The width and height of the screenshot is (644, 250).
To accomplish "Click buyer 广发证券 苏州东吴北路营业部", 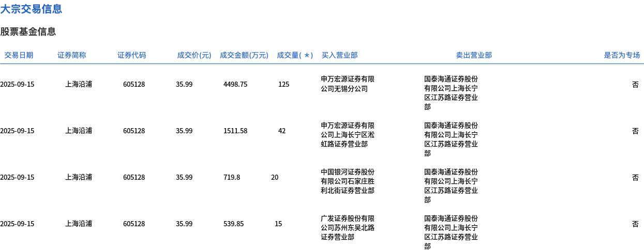I will click(348, 228).
